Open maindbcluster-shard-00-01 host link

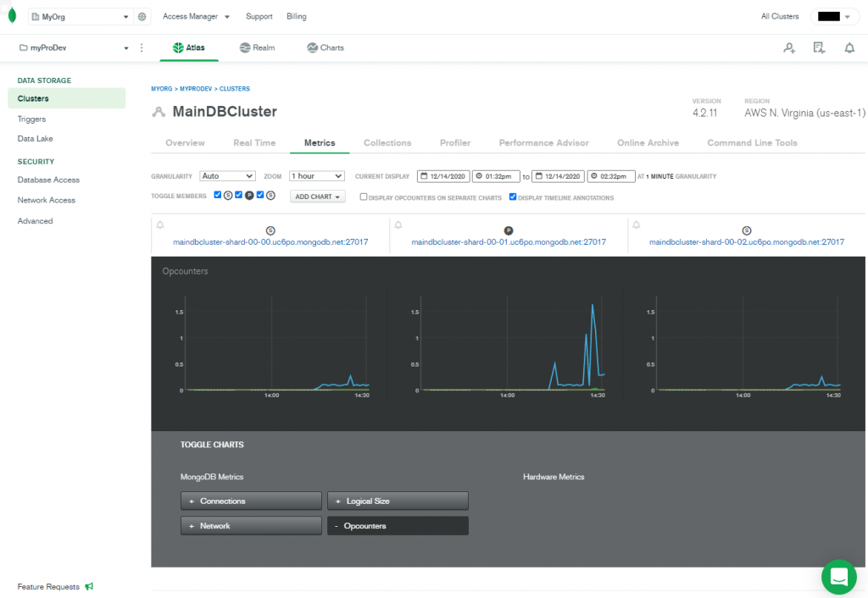509,241
